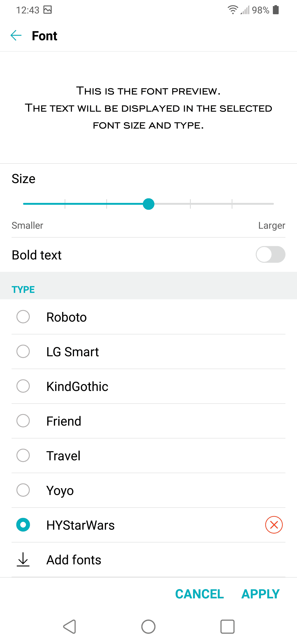The image size is (297, 644).
Task: Tap the font preview text area
Action: (x=148, y=108)
